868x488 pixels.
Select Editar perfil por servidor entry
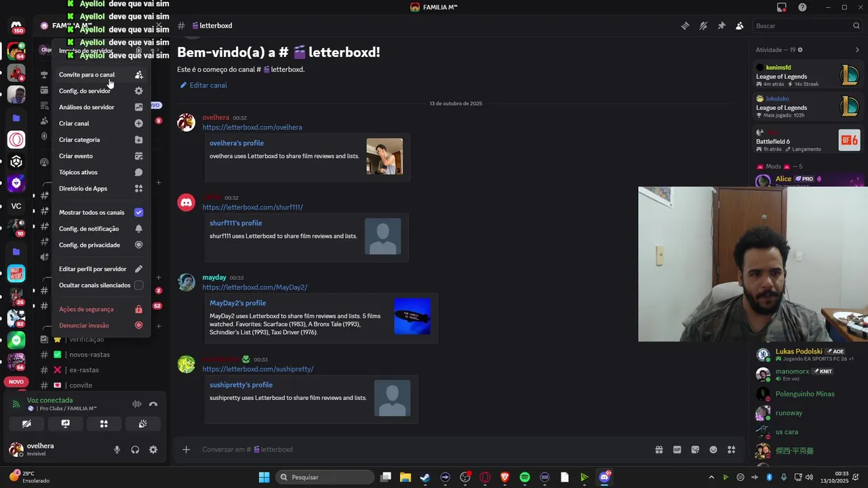point(100,269)
